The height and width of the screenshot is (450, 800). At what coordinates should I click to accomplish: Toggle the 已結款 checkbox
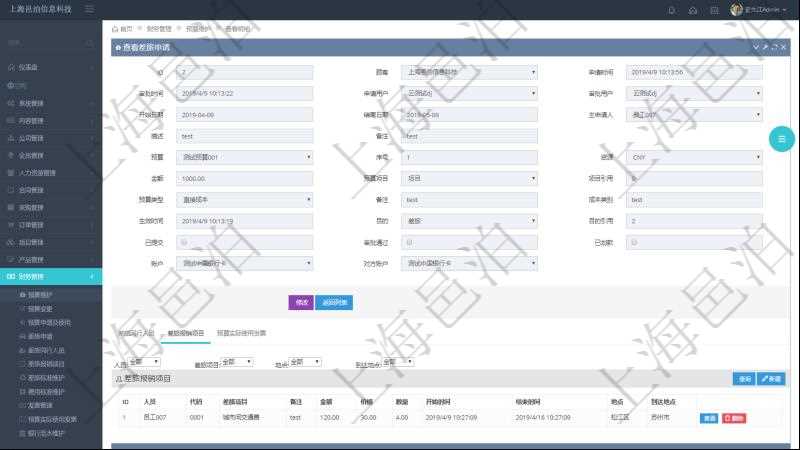pyautogui.click(x=632, y=242)
